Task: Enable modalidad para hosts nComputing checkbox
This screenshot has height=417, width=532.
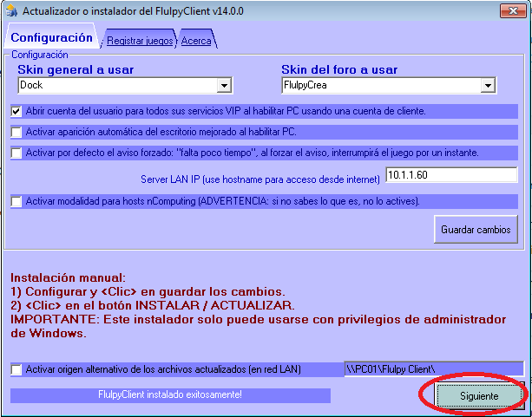Action: tap(16, 201)
